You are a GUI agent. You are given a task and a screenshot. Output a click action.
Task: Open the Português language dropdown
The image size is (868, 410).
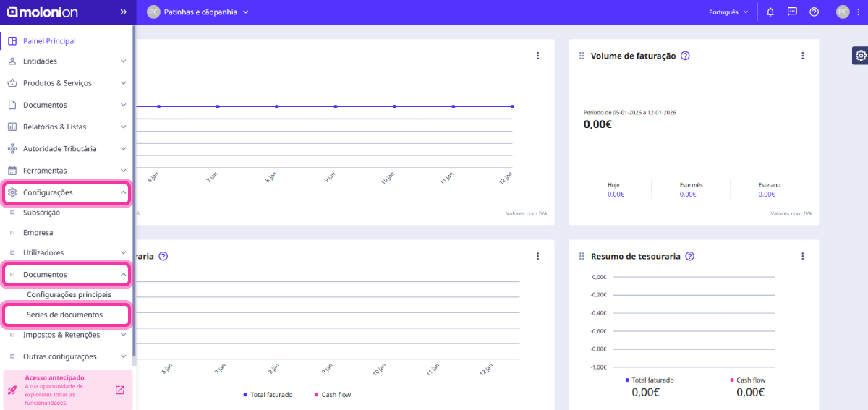tap(728, 12)
